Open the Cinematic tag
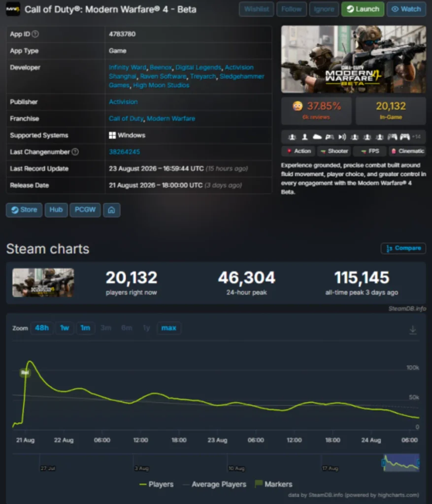The image size is (432, 504). click(x=407, y=151)
